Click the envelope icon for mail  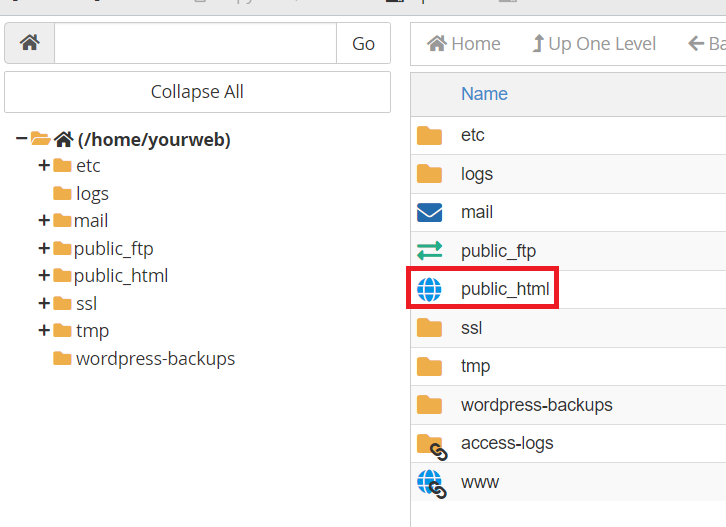429,212
